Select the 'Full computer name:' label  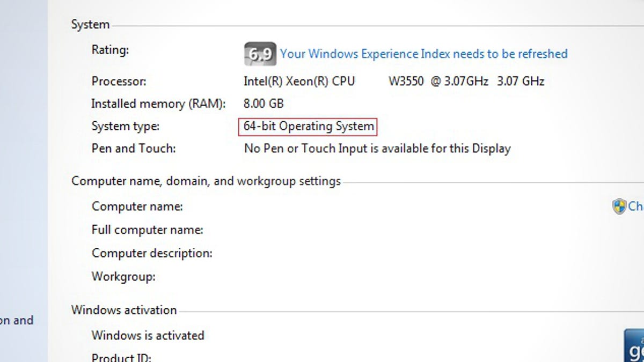[x=147, y=230]
